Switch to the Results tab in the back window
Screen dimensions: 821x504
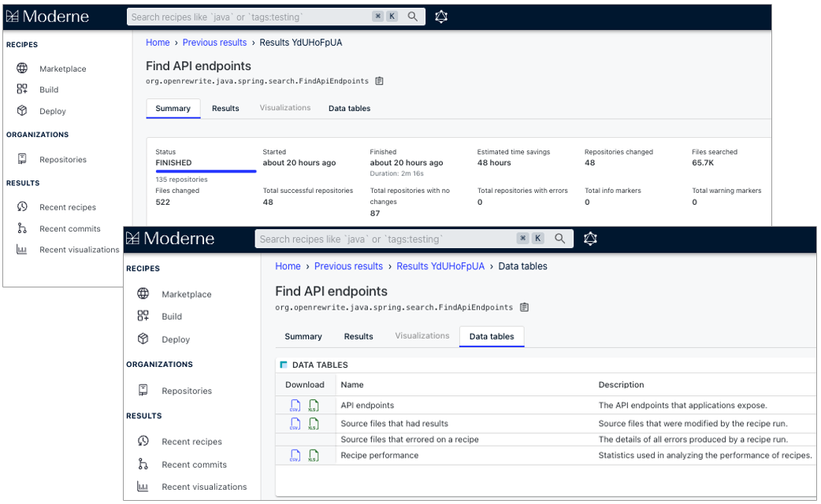pos(225,109)
